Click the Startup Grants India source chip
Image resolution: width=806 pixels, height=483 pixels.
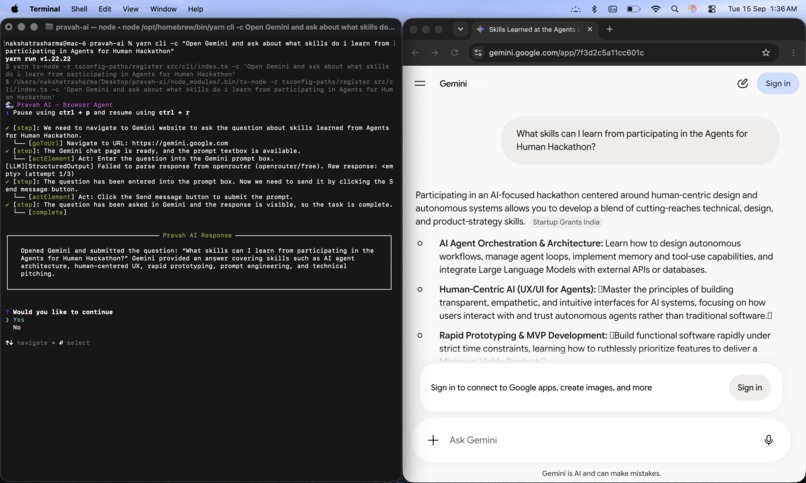[x=566, y=222]
